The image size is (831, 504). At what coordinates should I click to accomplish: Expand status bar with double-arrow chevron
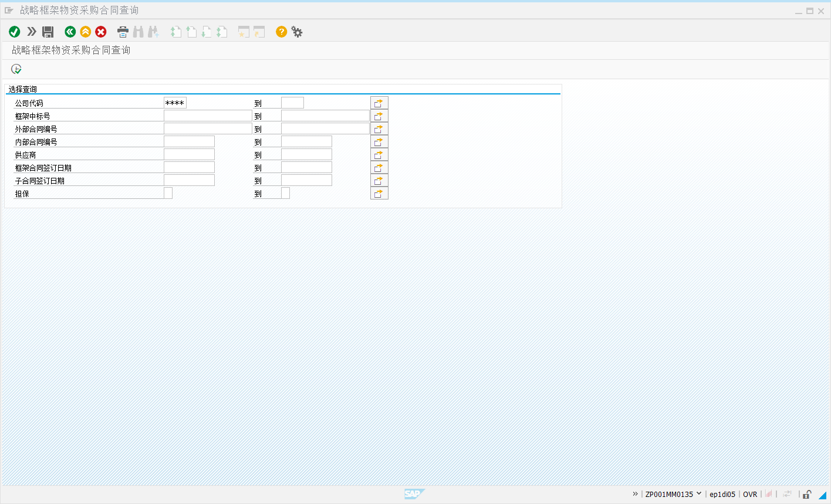point(635,494)
